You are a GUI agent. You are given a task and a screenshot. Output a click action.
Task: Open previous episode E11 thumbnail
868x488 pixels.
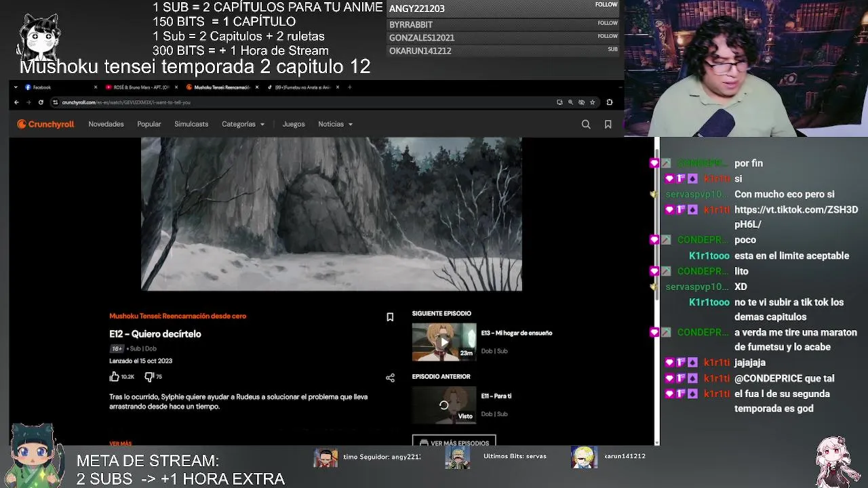pos(444,405)
